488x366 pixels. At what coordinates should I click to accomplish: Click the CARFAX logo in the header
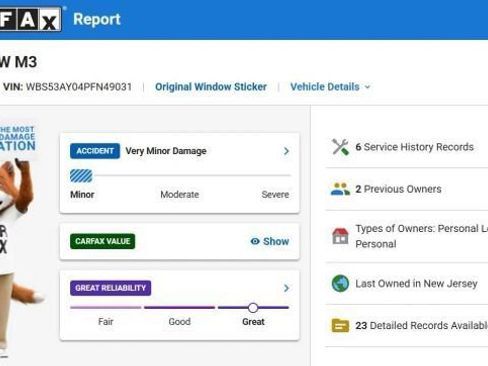[x=31, y=19]
